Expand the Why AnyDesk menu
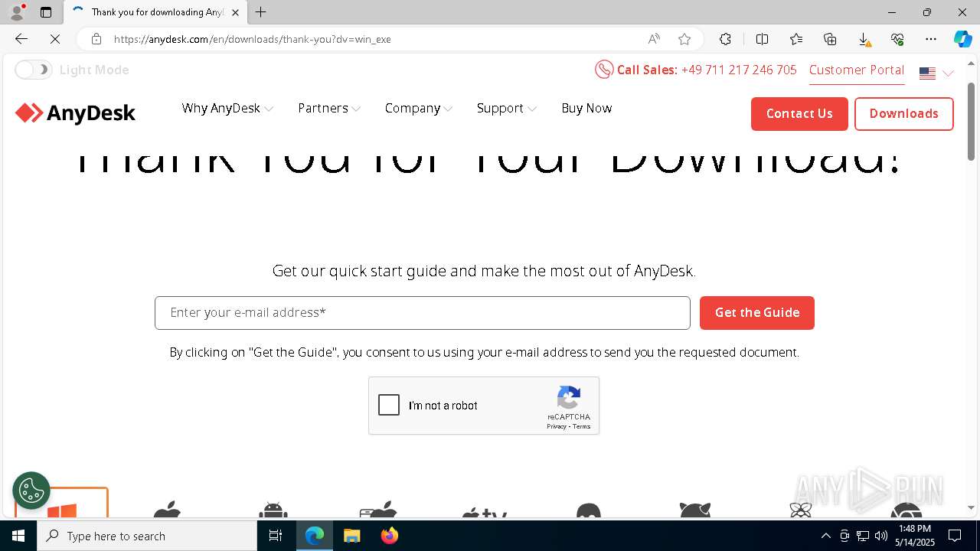Screen dimensions: 980x551 227,109
